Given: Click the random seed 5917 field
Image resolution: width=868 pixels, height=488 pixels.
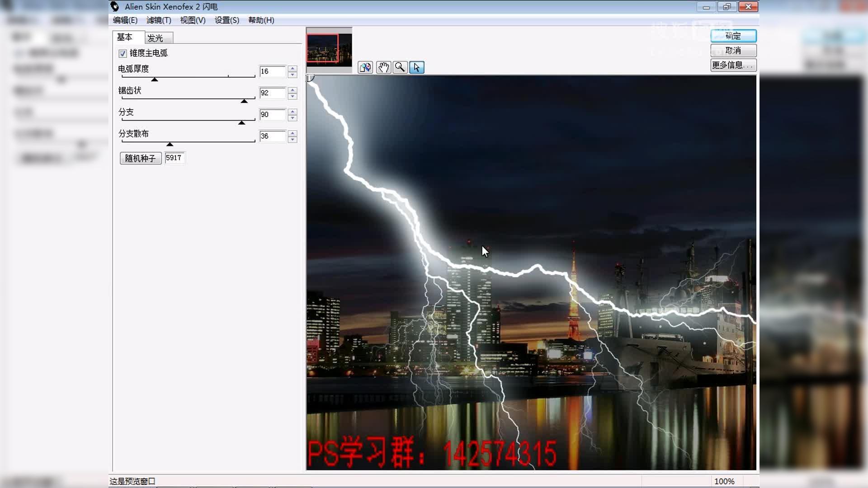Looking at the screenshot, I should 175,158.
